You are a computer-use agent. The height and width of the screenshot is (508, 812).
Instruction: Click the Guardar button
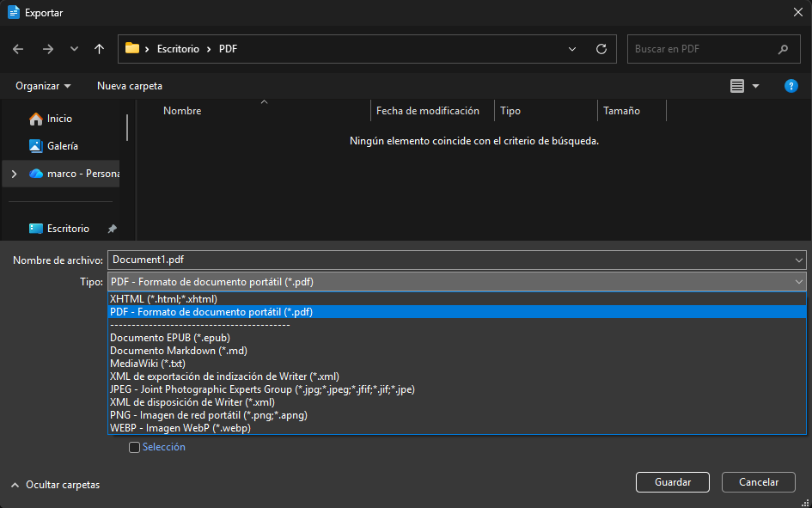(673, 482)
